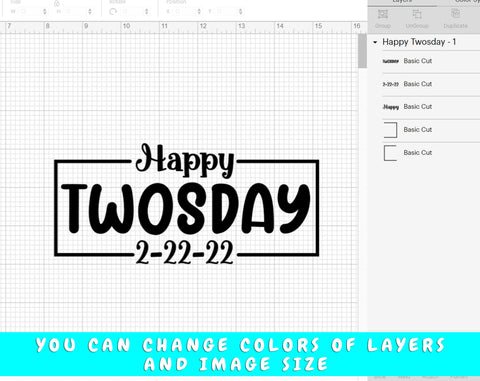Click Basic Cut label beside the Happy thumbnail

(x=418, y=107)
